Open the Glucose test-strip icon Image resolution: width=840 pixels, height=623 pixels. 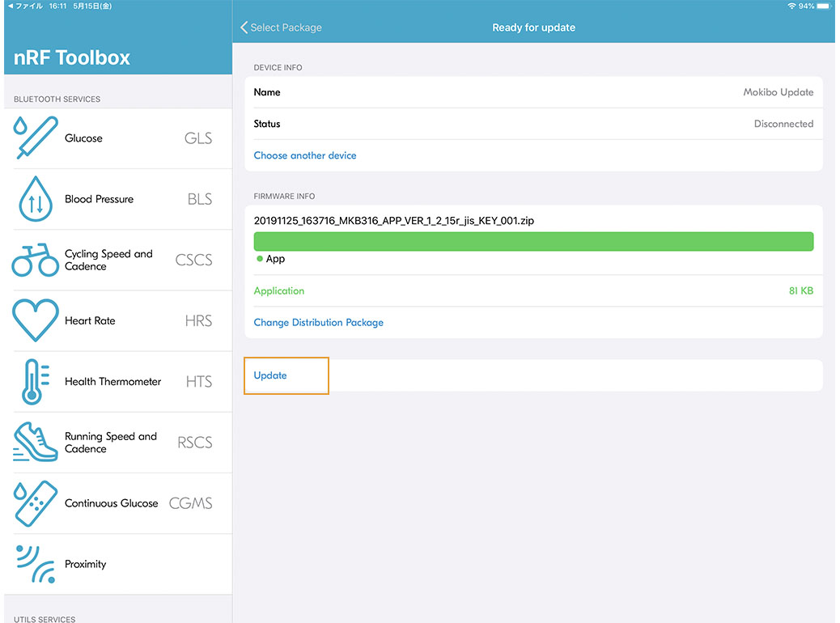pyautogui.click(x=36, y=138)
